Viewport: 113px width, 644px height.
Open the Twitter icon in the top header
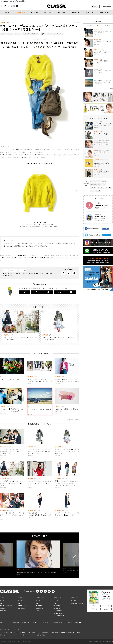(5, 6)
